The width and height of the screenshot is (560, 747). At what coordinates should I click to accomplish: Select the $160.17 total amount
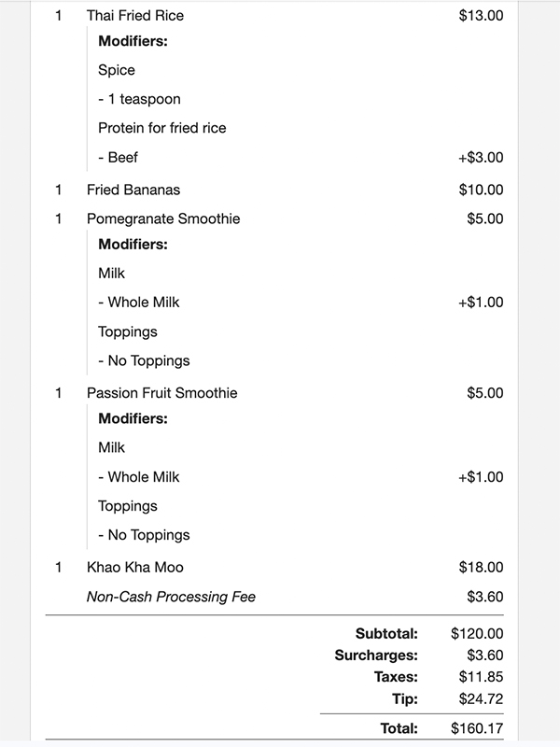click(x=477, y=728)
